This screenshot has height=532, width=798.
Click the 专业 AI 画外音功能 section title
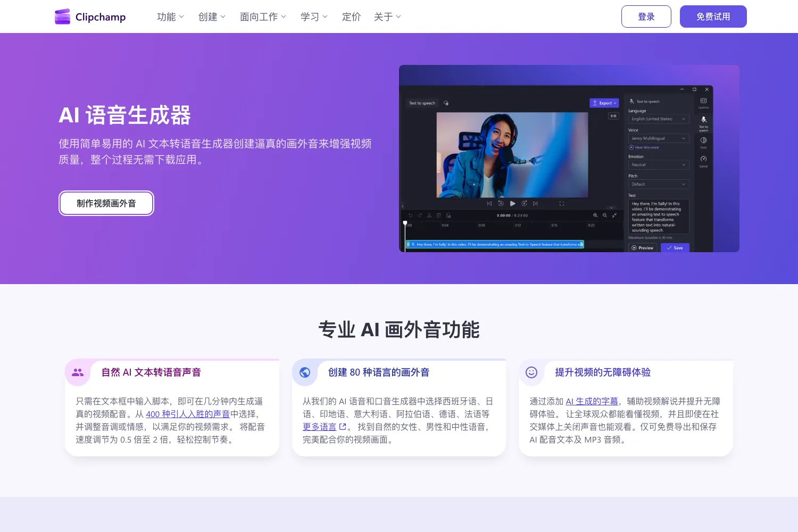(399, 330)
